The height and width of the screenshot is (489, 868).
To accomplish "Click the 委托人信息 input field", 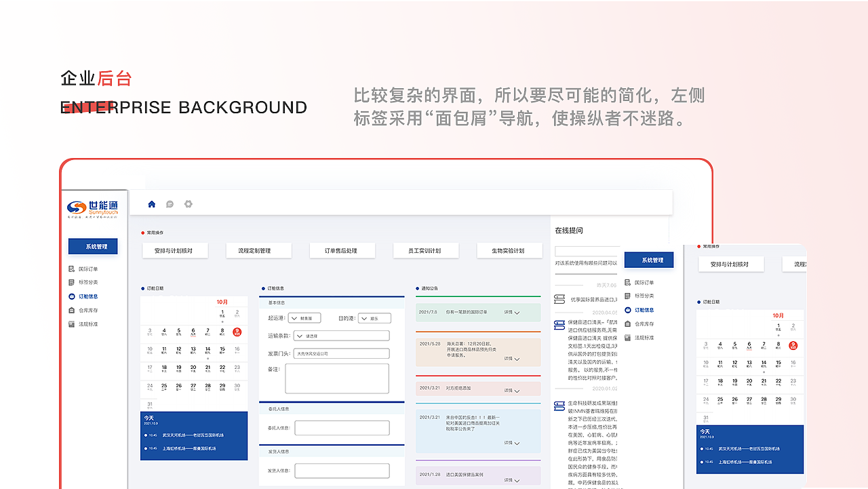I will pyautogui.click(x=342, y=428).
